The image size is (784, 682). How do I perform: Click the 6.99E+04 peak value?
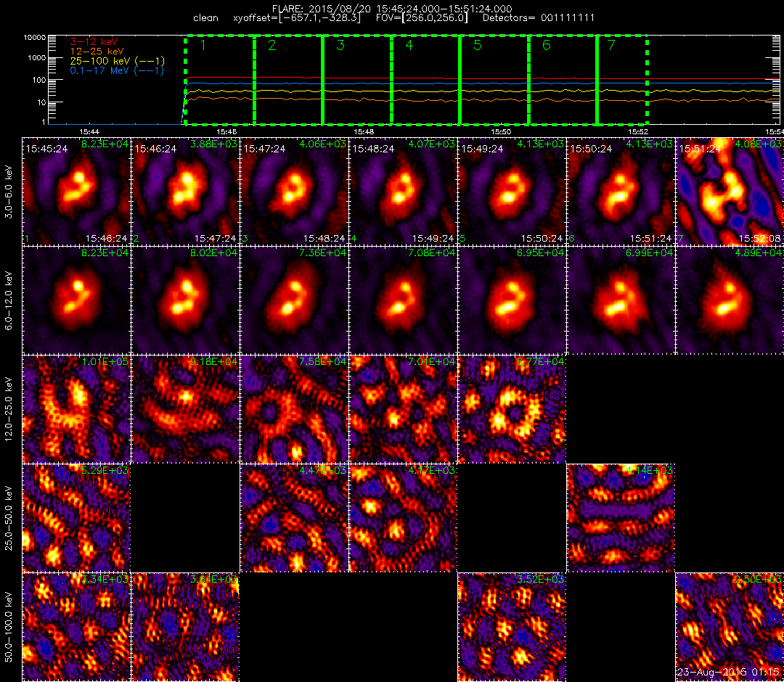point(650,252)
